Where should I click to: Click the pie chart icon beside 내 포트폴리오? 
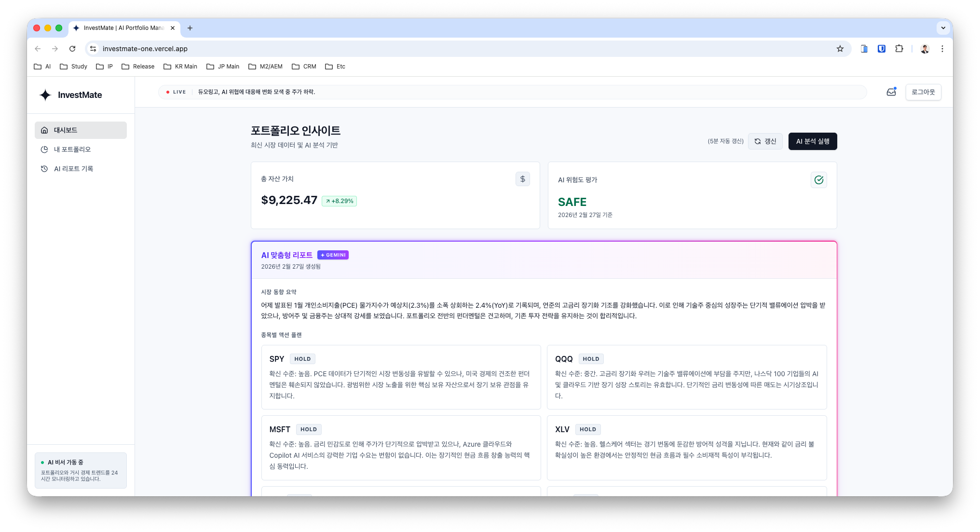click(x=44, y=149)
